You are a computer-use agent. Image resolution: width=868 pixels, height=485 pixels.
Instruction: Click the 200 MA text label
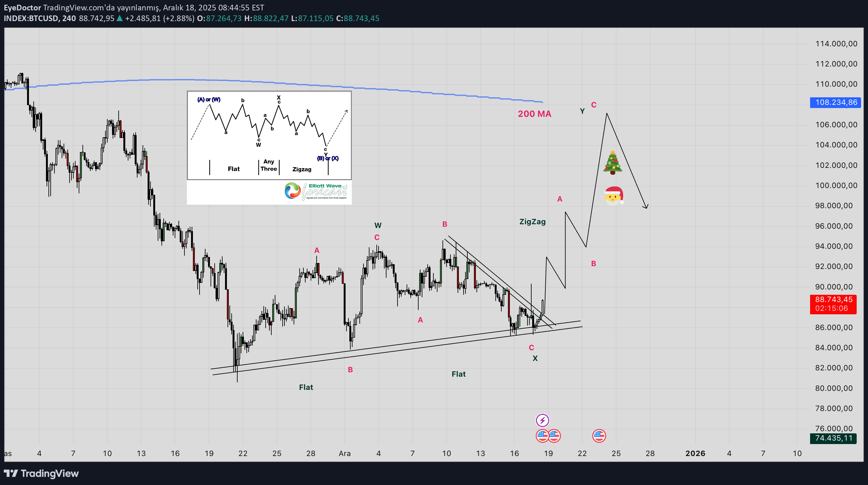534,114
